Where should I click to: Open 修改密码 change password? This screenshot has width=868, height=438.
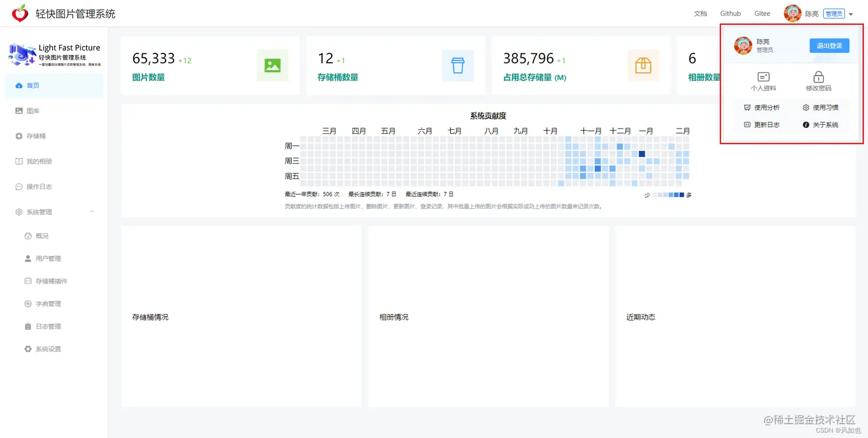coord(819,80)
